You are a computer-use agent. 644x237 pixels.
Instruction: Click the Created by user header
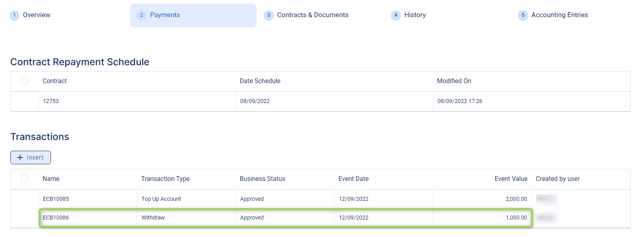pyautogui.click(x=557, y=179)
